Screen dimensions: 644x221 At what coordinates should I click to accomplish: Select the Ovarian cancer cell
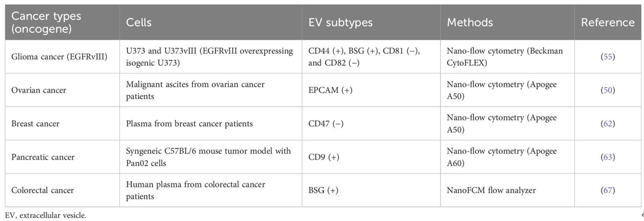tap(39, 90)
